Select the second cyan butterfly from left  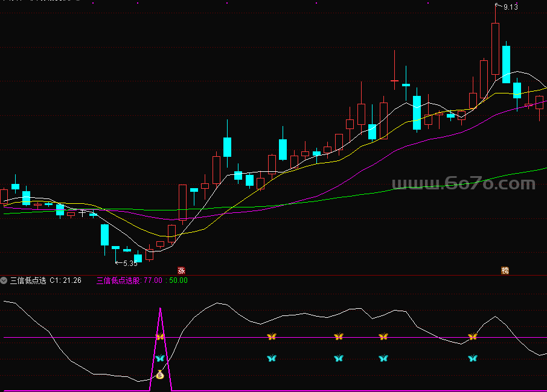click(271, 358)
